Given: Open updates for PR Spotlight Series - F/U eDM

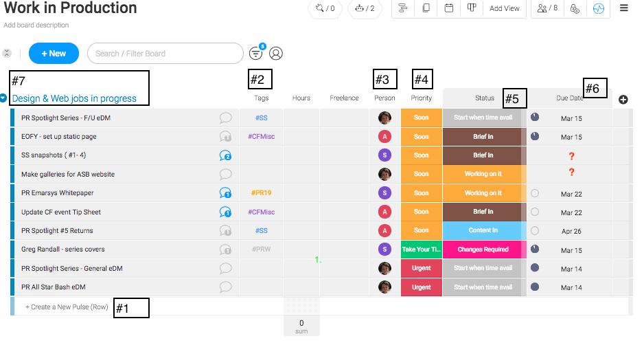Looking at the screenshot, I should click(225, 118).
